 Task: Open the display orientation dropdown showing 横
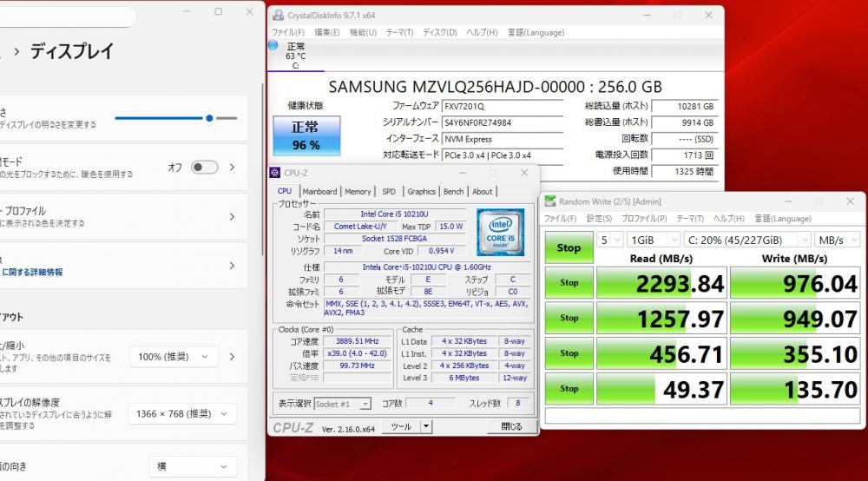coord(193,466)
